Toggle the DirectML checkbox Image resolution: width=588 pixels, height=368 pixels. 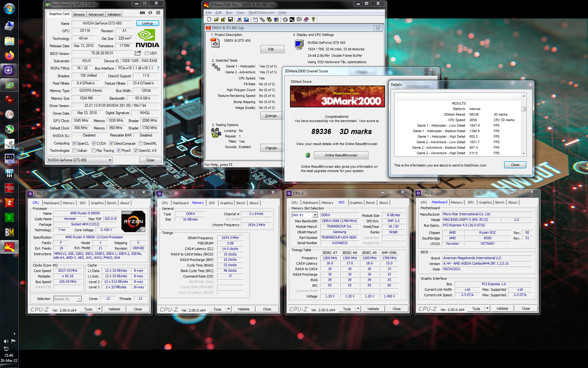[141, 144]
